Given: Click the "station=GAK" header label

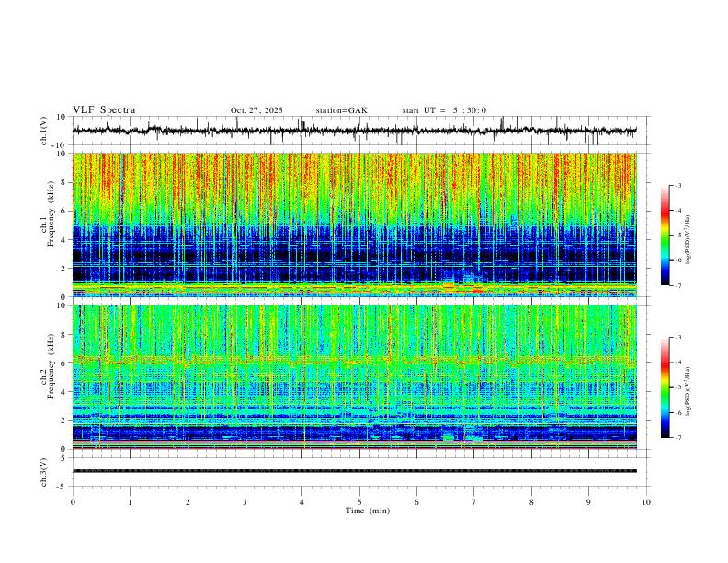Looking at the screenshot, I should (341, 110).
